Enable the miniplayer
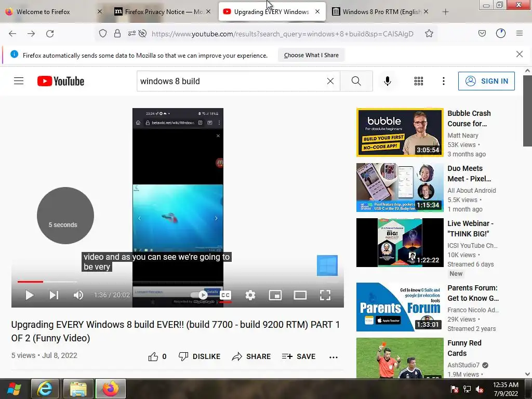 [x=275, y=295]
